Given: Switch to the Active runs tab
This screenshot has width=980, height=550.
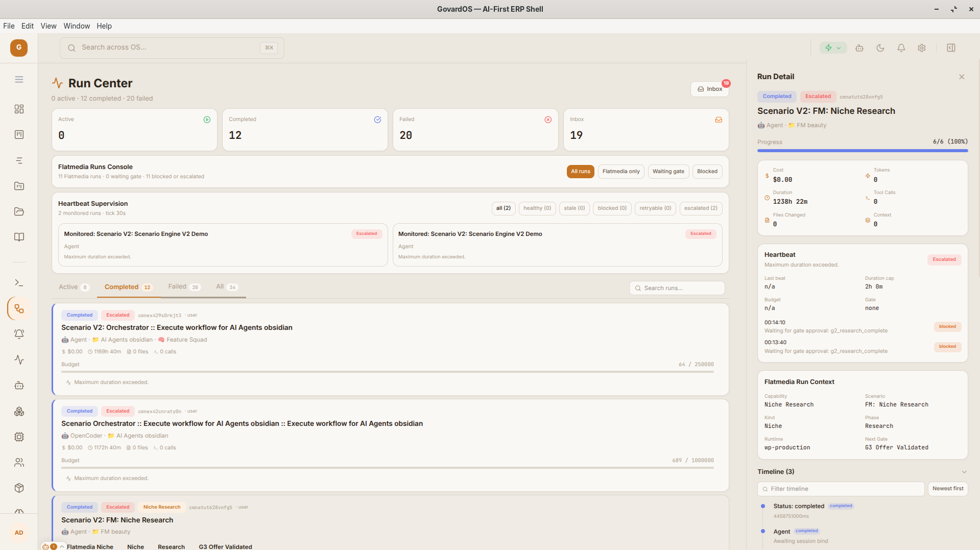Looking at the screenshot, I should [74, 287].
